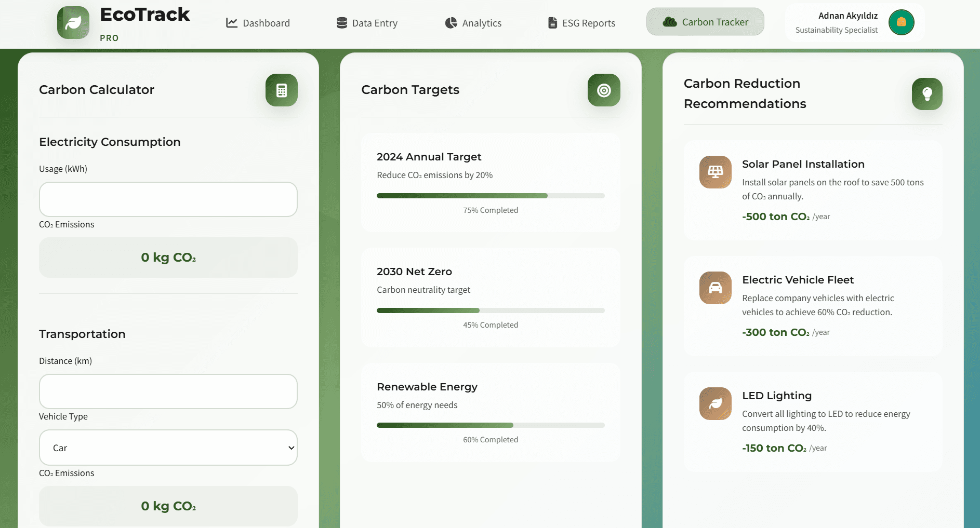This screenshot has width=980, height=528.
Task: Click the Data Entry database icon
Action: click(x=341, y=22)
